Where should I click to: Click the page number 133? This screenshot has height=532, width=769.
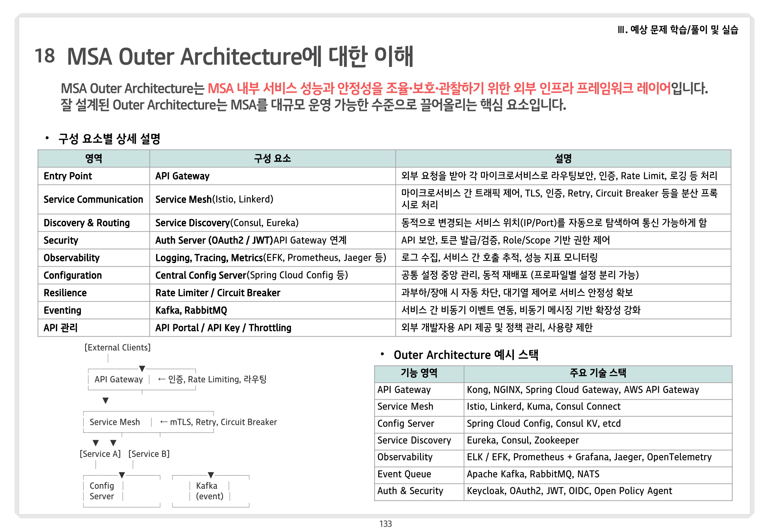click(x=385, y=524)
